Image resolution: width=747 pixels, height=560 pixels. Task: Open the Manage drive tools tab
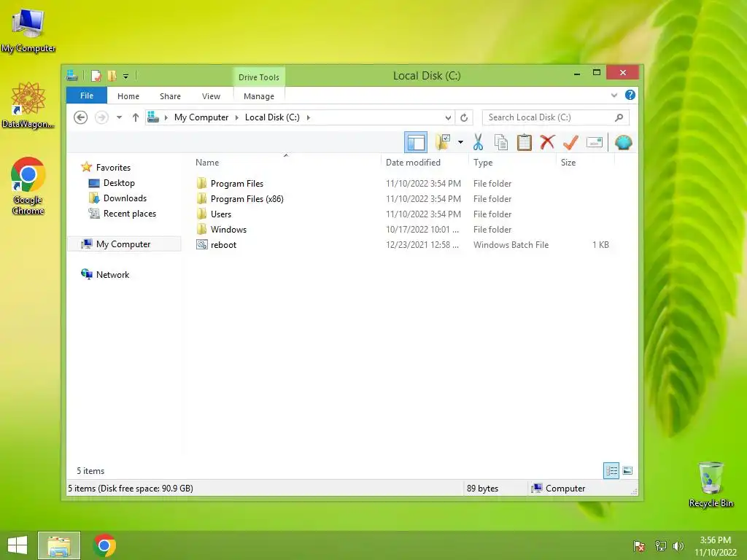click(259, 96)
